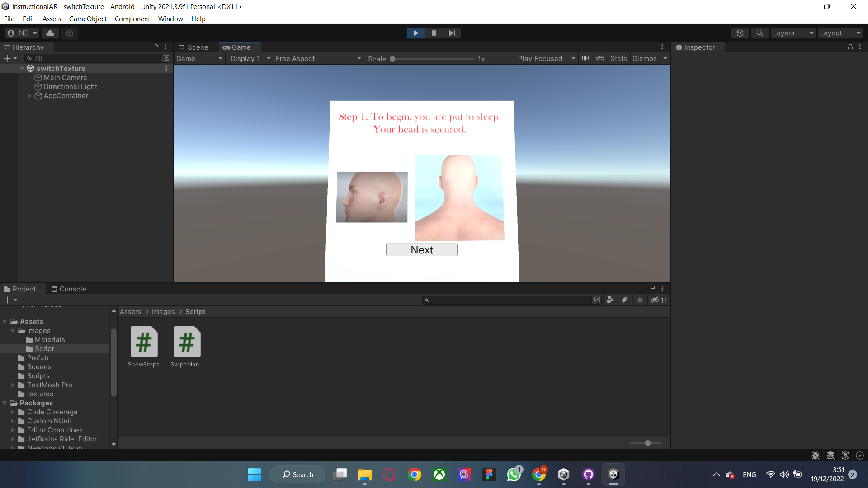This screenshot has height=488, width=868.
Task: Click the Hierarchy search field
Action: click(93, 58)
